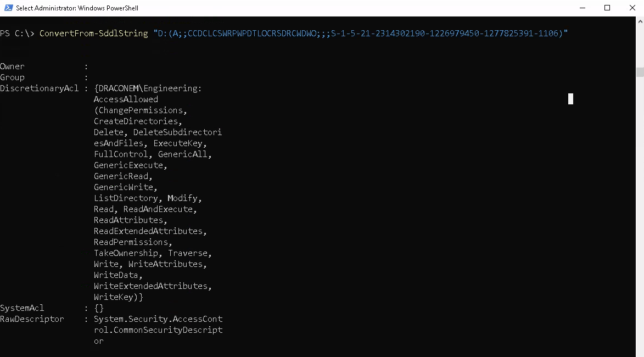Click the CreateDirectories, line
The image size is (644, 357).
coord(138,121)
